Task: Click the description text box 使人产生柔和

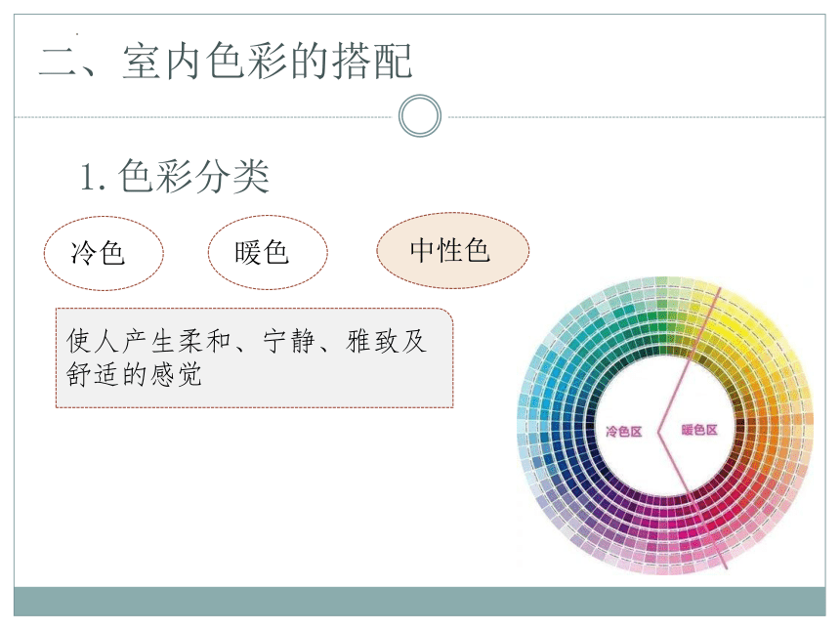Action: pos(255,357)
